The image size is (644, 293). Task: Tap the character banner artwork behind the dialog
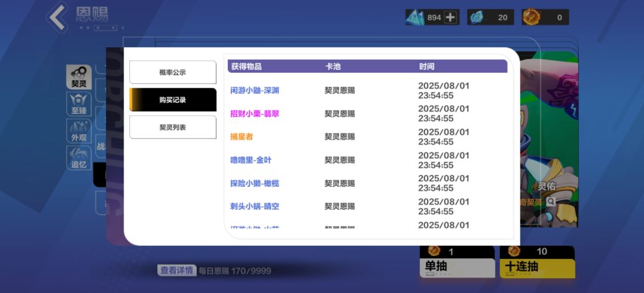pyautogui.click(x=549, y=140)
